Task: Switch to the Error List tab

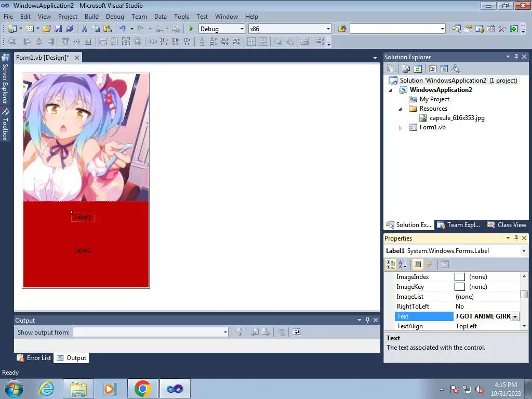Action: click(34, 358)
